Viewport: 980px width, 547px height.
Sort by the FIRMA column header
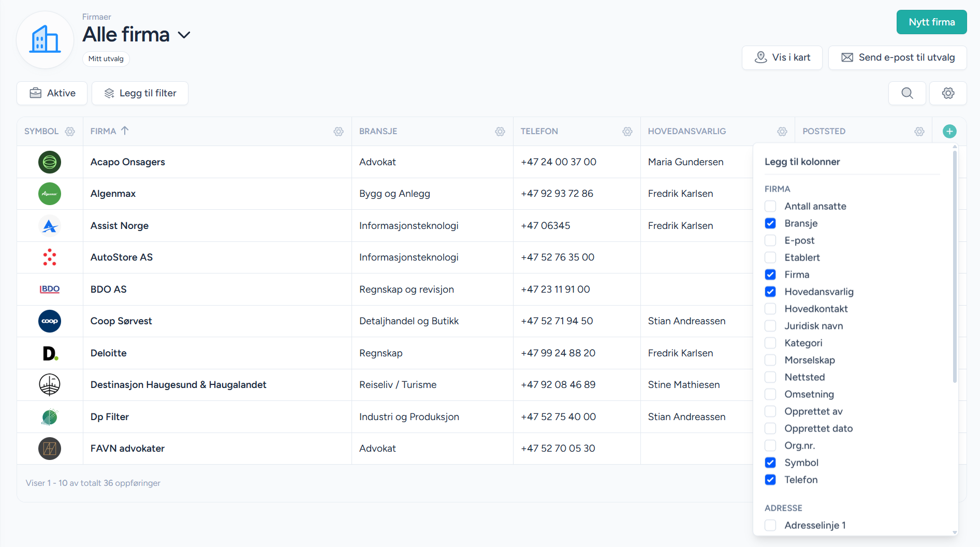(104, 132)
